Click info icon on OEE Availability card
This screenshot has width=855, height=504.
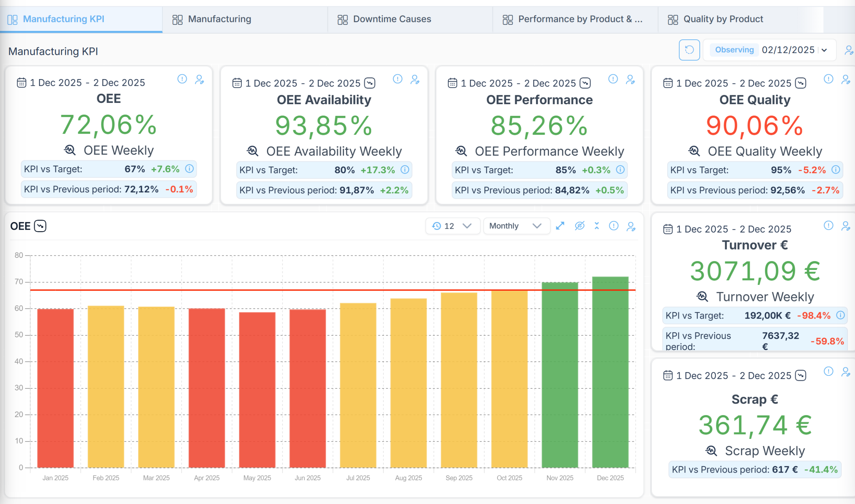pyautogui.click(x=397, y=79)
